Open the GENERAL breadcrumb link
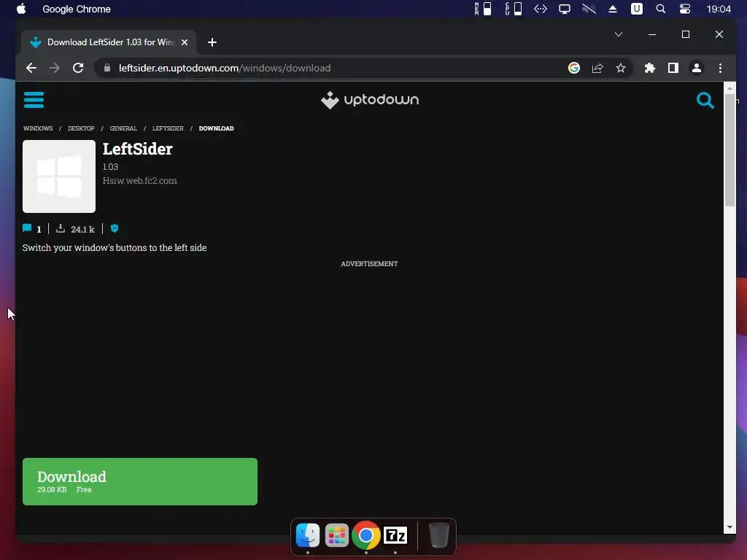747x560 pixels. (123, 128)
